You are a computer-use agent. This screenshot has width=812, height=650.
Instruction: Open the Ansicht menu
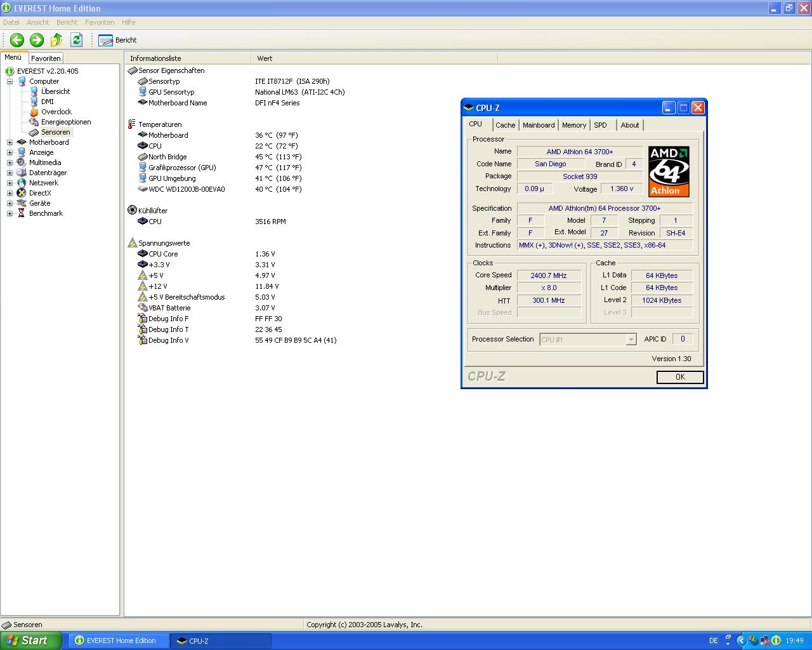pos(38,22)
